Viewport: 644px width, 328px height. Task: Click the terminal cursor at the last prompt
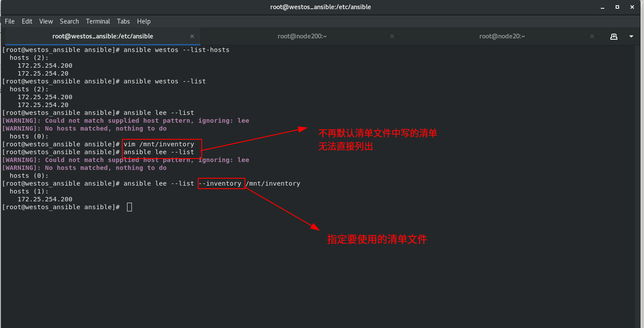[129, 207]
